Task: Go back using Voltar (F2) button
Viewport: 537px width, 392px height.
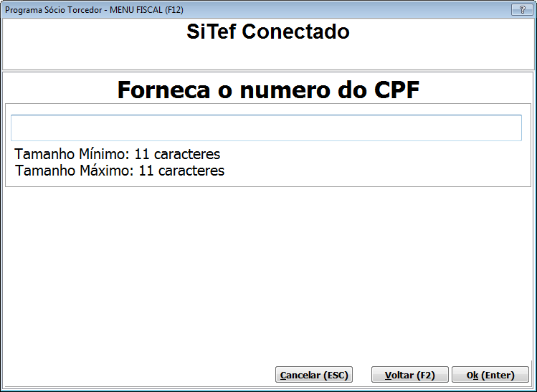Action: point(409,375)
